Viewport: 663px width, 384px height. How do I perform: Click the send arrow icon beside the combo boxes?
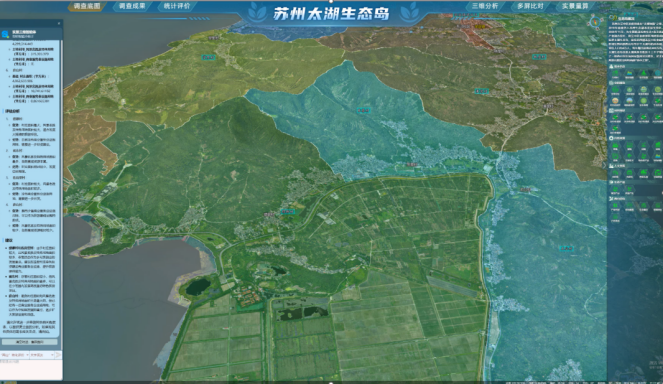click(x=58, y=355)
